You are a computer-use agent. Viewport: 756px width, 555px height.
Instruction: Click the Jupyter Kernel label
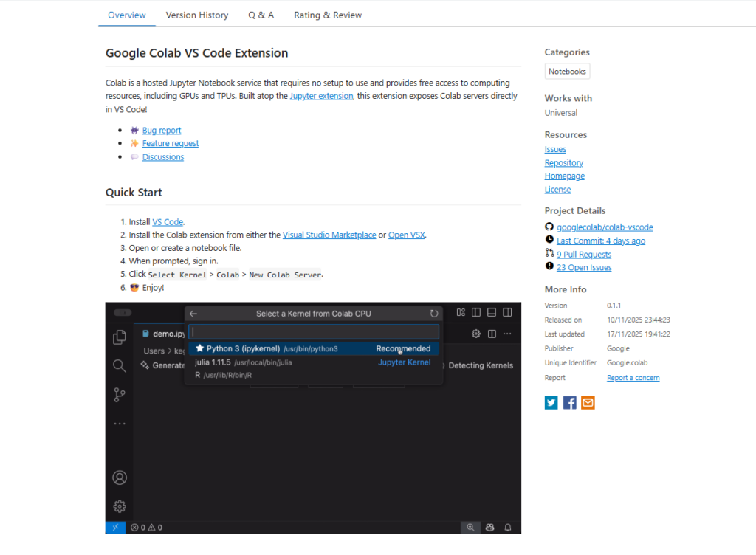pos(404,362)
